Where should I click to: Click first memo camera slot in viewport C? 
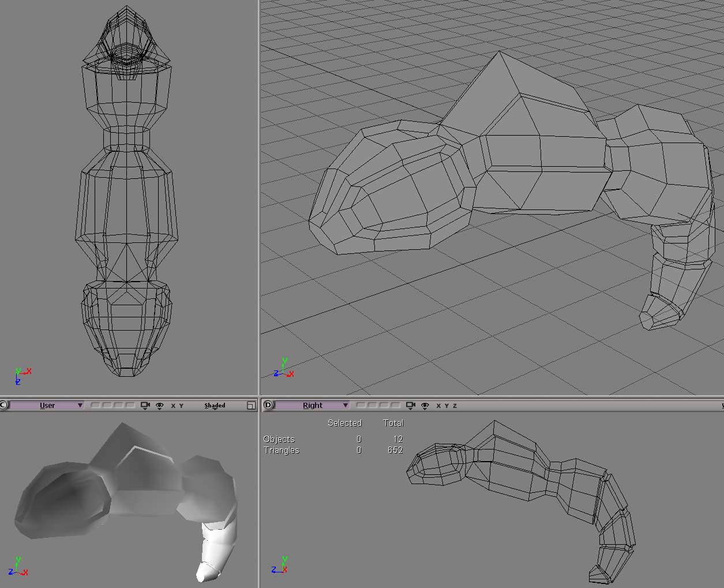tap(95, 405)
